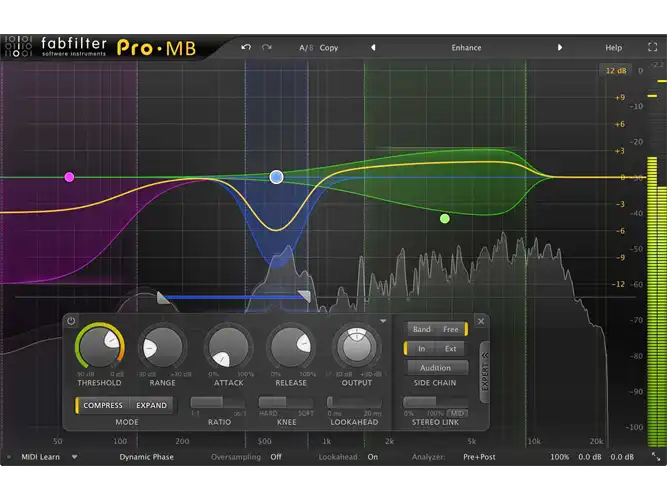The width and height of the screenshot is (667, 500).
Task: Click the 1k frequency label
Action: point(326,441)
